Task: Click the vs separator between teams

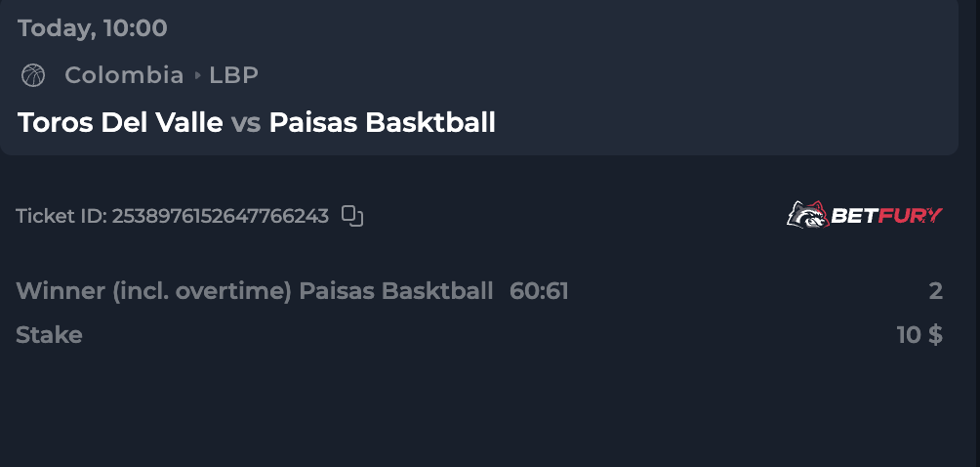Action: pyautogui.click(x=246, y=123)
